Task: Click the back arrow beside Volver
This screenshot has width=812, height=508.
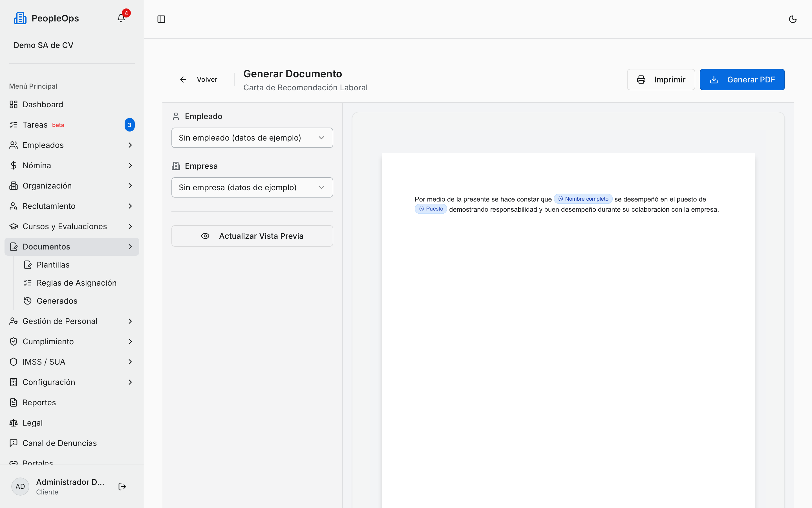Action: (x=183, y=80)
